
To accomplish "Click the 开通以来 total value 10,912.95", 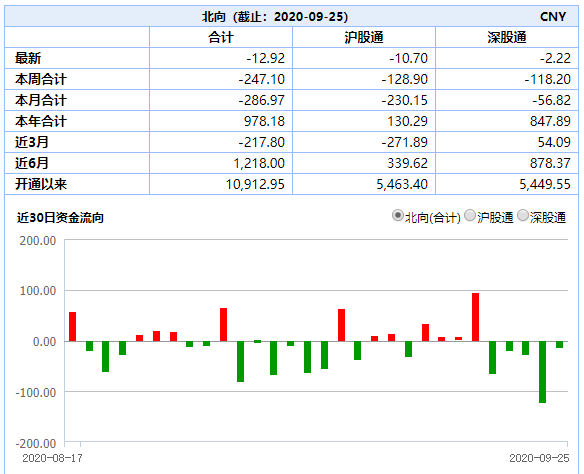I will [x=255, y=184].
